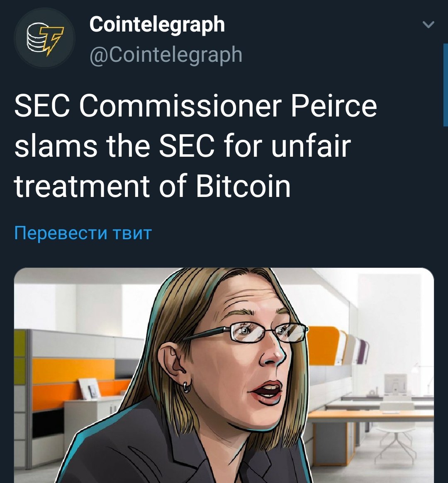Click the hoop earring in the illustration
448x483 pixels.
tap(187, 387)
